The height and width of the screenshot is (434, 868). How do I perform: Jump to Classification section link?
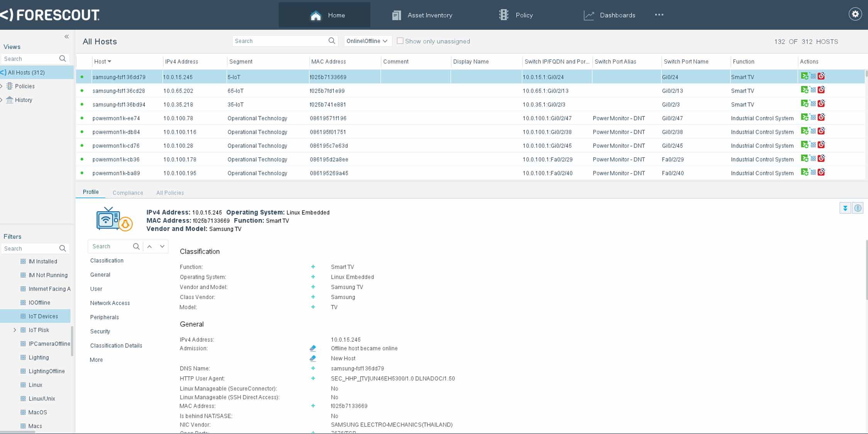[x=107, y=261]
